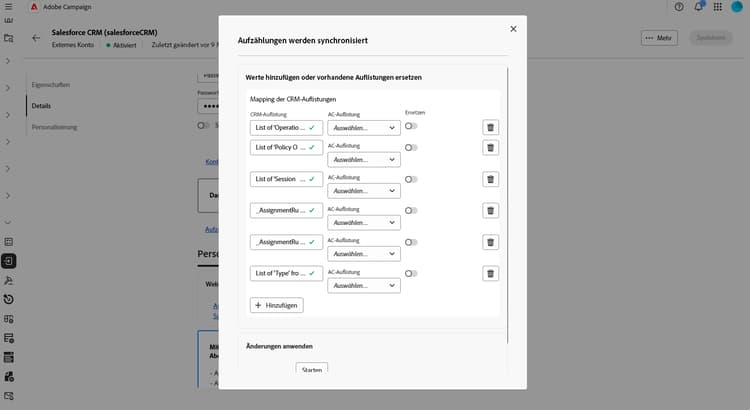Click the Starten button
Screen dimensions: 750x410
312,369
